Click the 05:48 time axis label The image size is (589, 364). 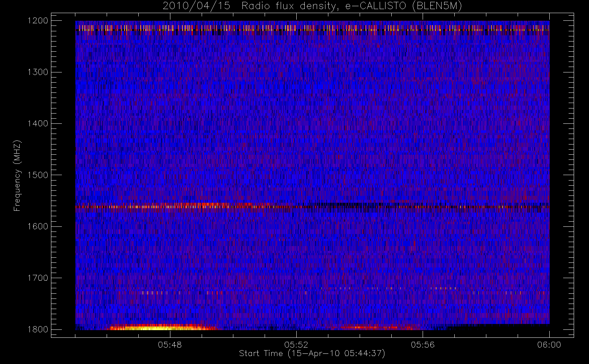(170, 345)
